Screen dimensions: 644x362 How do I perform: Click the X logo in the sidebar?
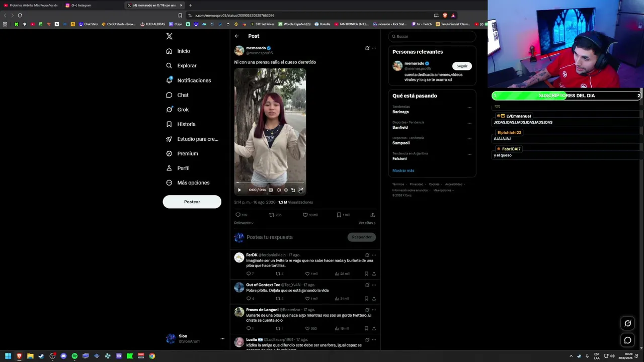point(169,36)
